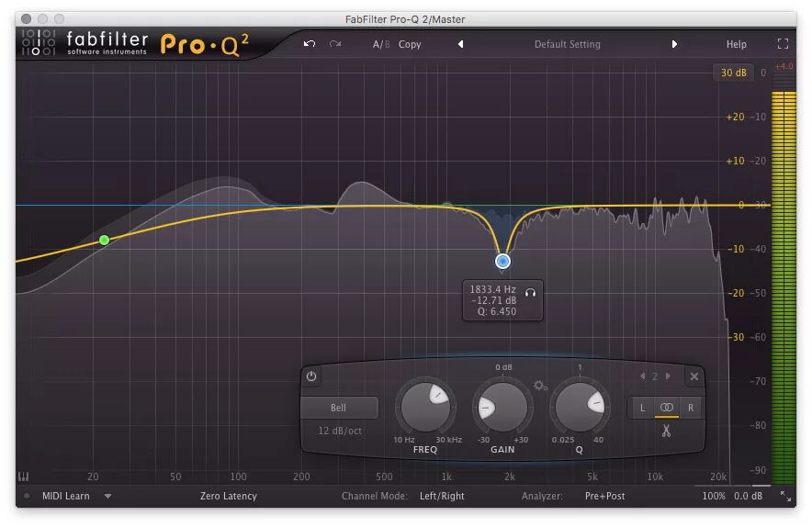Click the output level meter
This screenshot has height=527, width=812.
coord(784,287)
